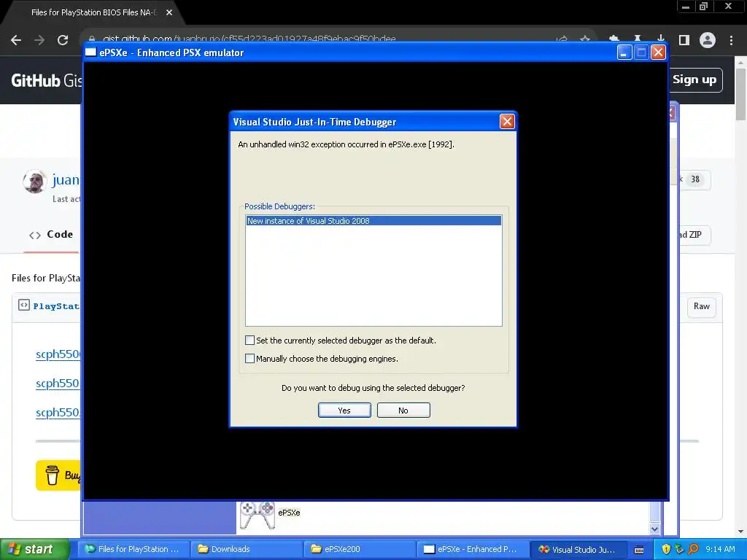Switch to Downloads folder taskbar button

pos(247,549)
